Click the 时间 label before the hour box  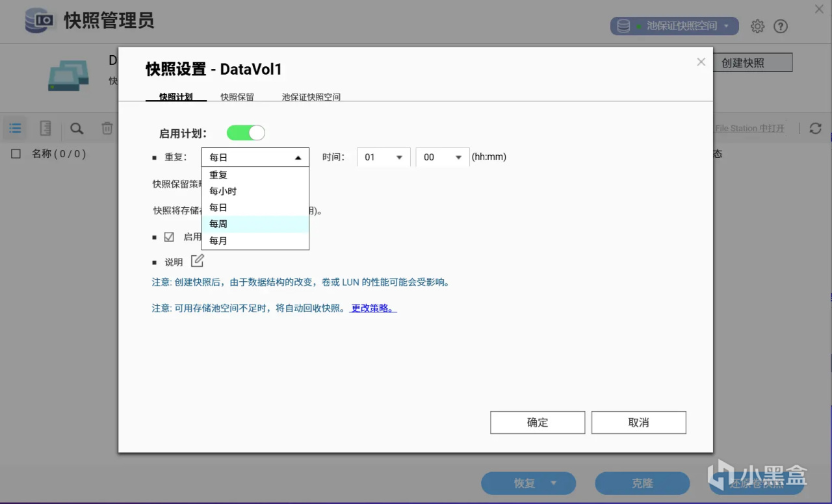tap(333, 157)
